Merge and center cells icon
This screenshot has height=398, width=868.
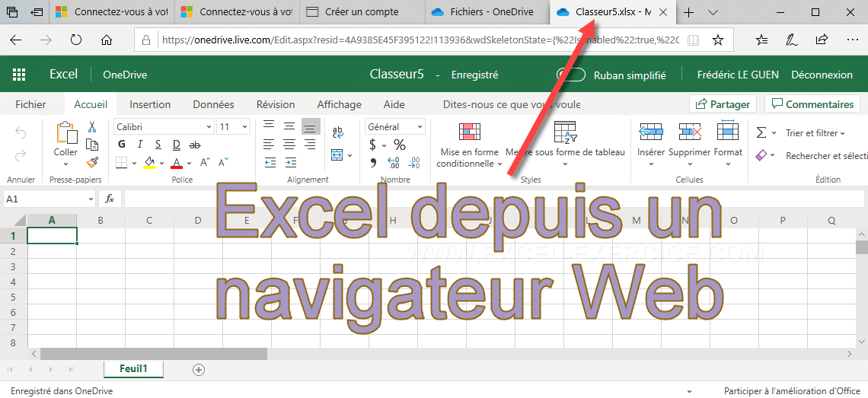(x=337, y=155)
